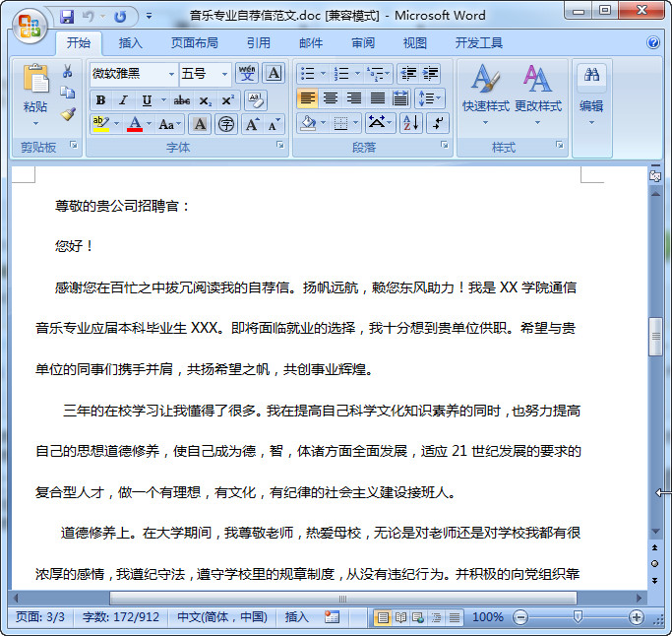Copy selection with copy icon
This screenshot has height=636, width=672.
(67, 92)
